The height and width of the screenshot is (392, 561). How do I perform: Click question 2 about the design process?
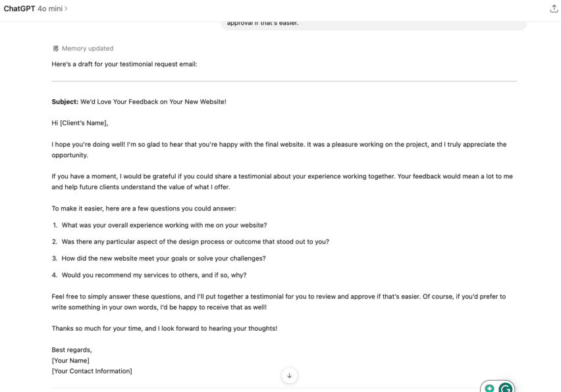[x=195, y=241]
